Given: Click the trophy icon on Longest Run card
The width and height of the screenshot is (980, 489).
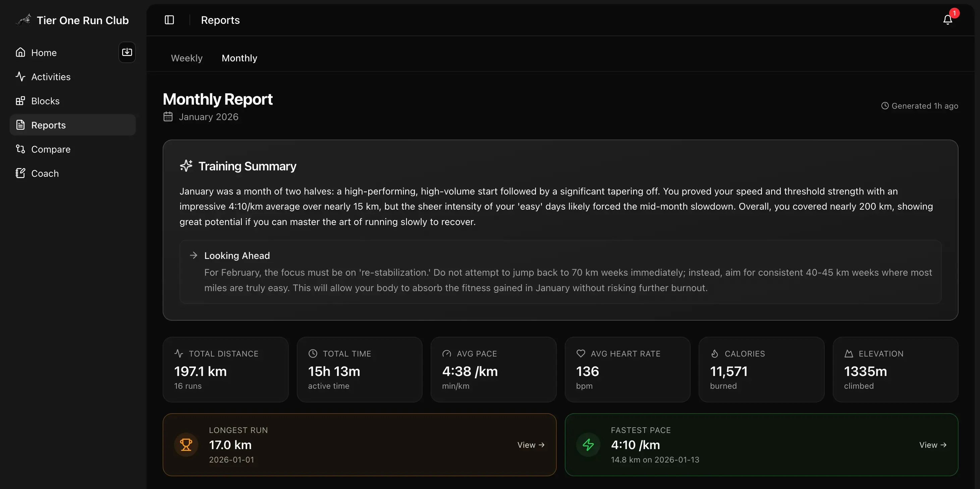Looking at the screenshot, I should tap(186, 444).
